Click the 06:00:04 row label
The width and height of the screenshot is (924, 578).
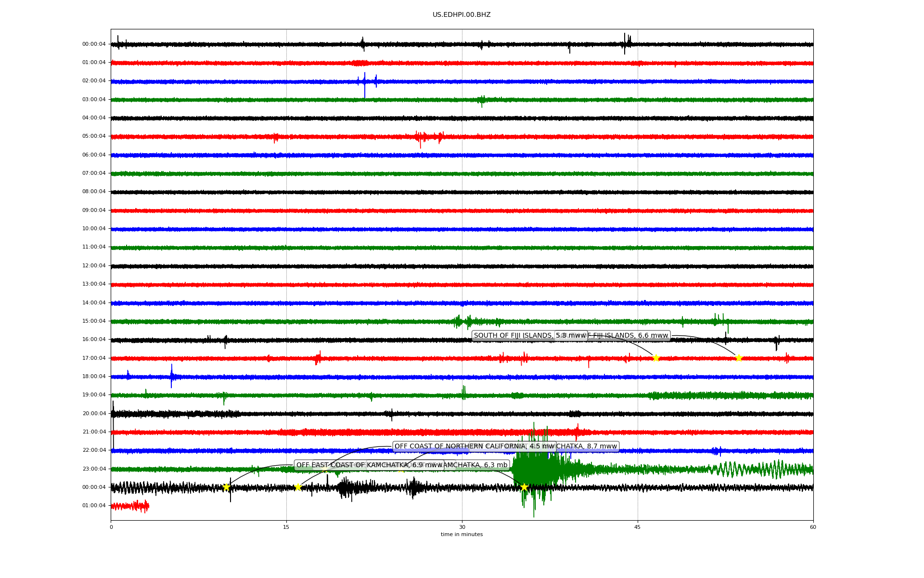pyautogui.click(x=94, y=155)
